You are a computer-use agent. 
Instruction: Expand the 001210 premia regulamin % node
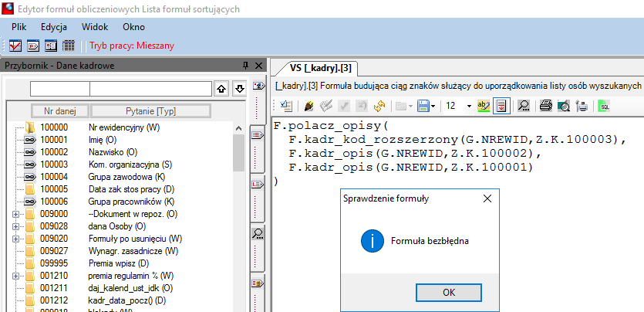(x=16, y=276)
